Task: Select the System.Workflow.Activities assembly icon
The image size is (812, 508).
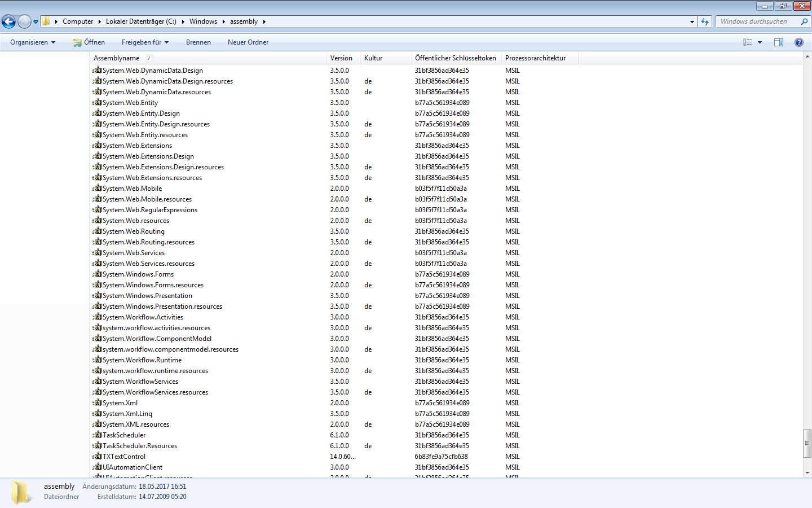Action: [x=97, y=317]
